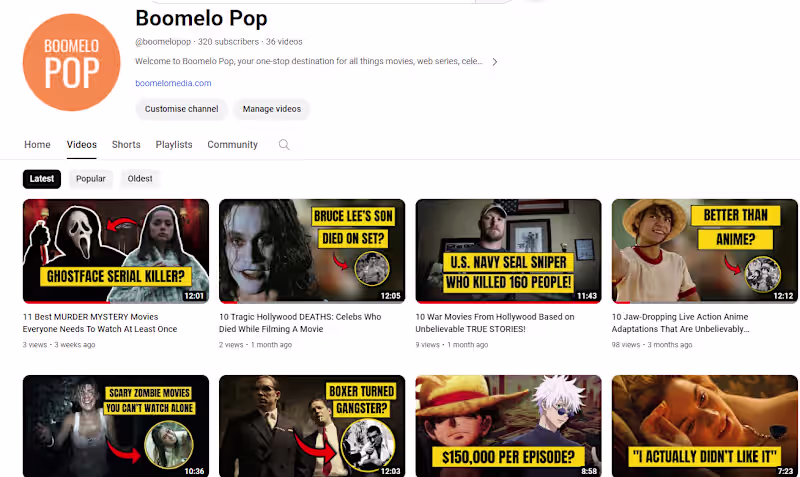This screenshot has width=800, height=477.
Task: Sort videos by Oldest chip
Action: pos(140,179)
